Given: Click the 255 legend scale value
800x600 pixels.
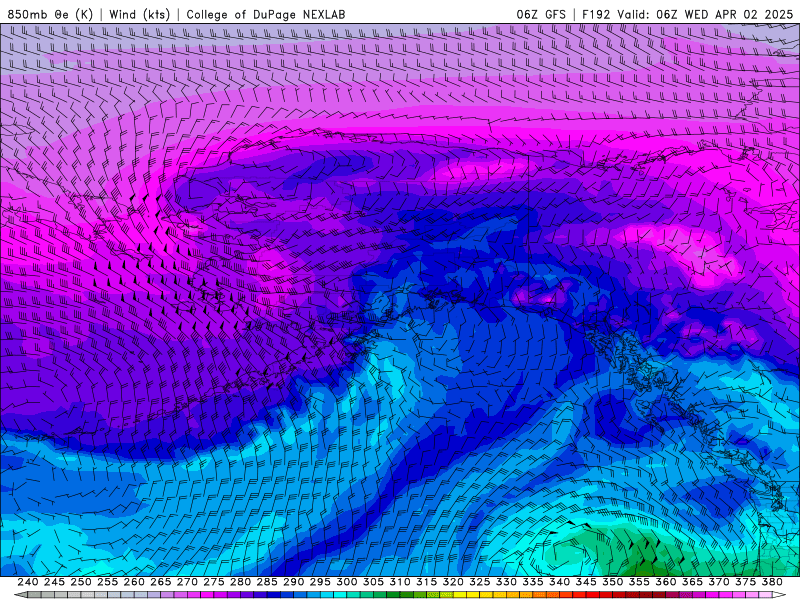Looking at the screenshot, I should point(107,582).
